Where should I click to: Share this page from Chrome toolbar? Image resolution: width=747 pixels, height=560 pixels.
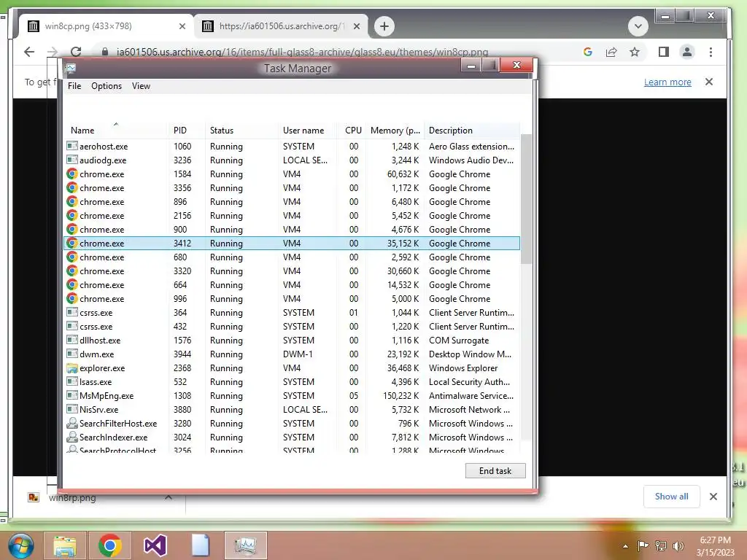(x=611, y=52)
